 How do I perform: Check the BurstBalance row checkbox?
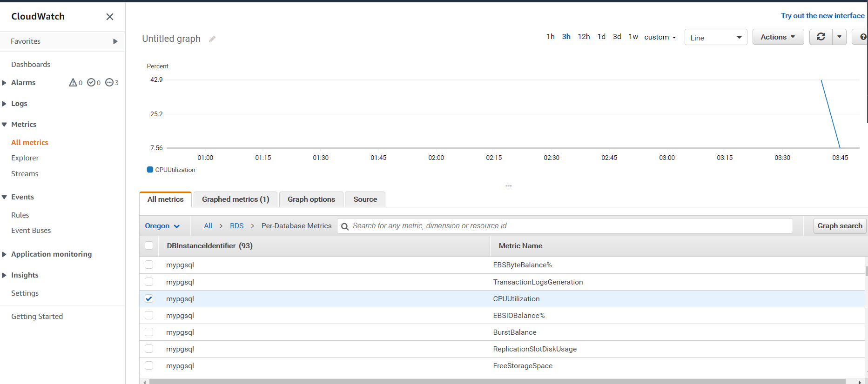149,332
